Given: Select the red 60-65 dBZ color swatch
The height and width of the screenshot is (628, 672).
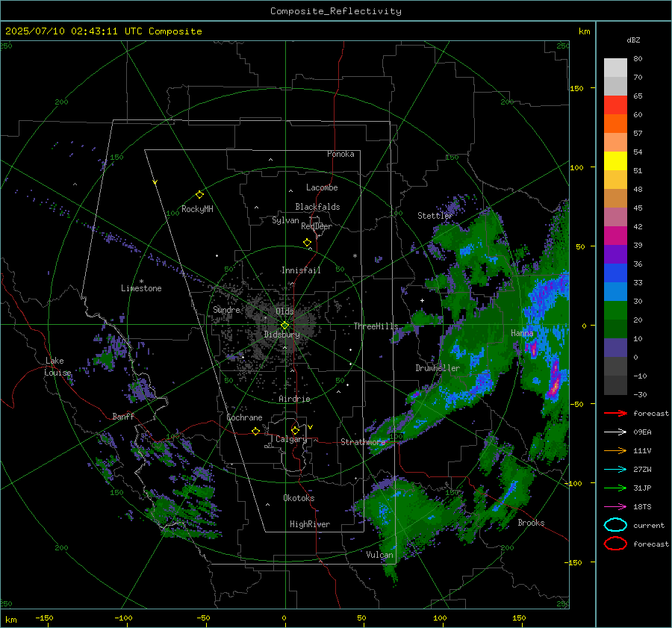Looking at the screenshot, I should (615, 105).
